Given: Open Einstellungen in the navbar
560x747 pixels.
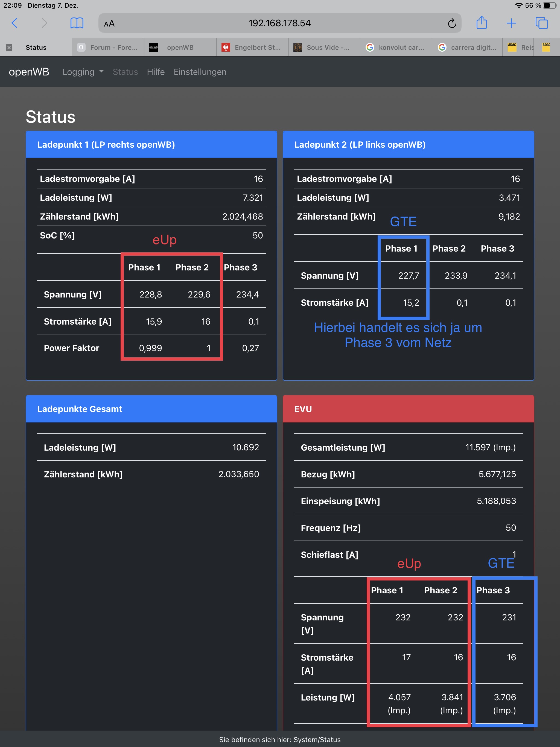Looking at the screenshot, I should 200,72.
